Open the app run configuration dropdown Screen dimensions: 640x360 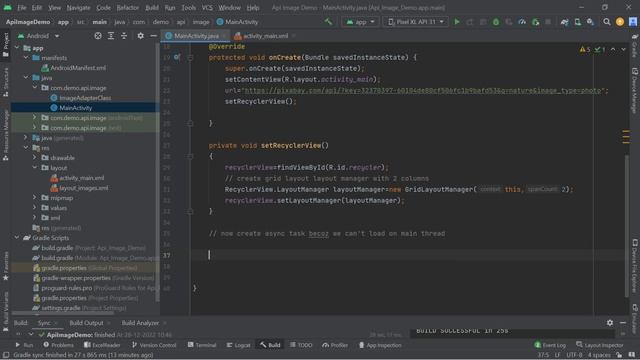coord(360,22)
